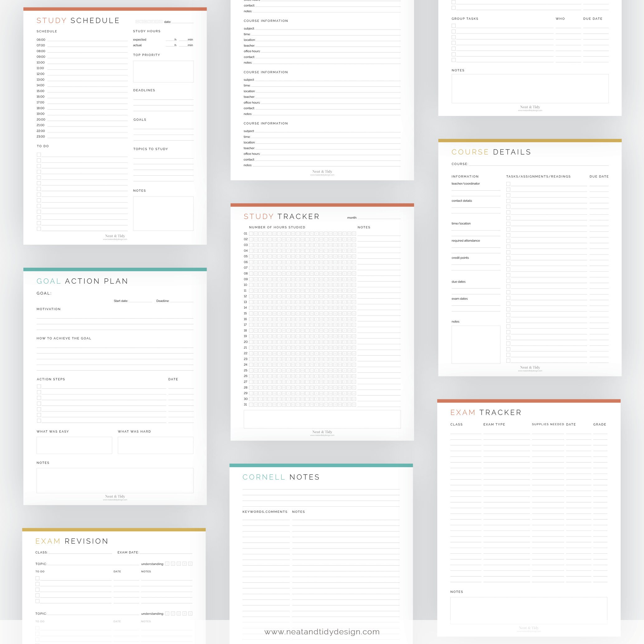Click the Who column header
The image size is (644, 644).
pos(560,19)
